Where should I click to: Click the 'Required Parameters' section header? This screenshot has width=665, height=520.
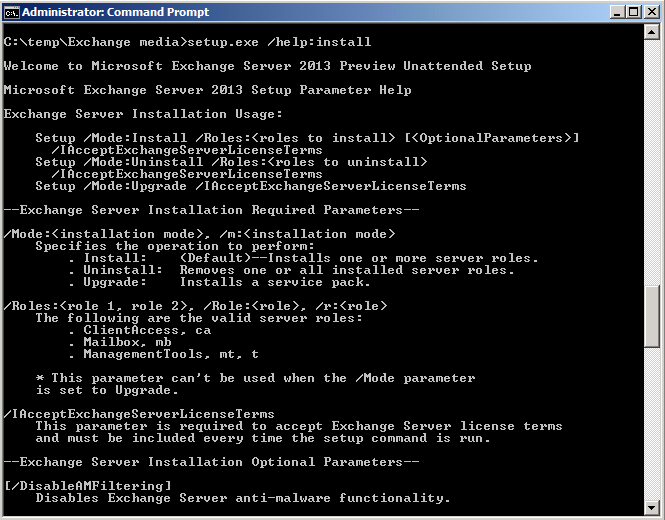211,210
